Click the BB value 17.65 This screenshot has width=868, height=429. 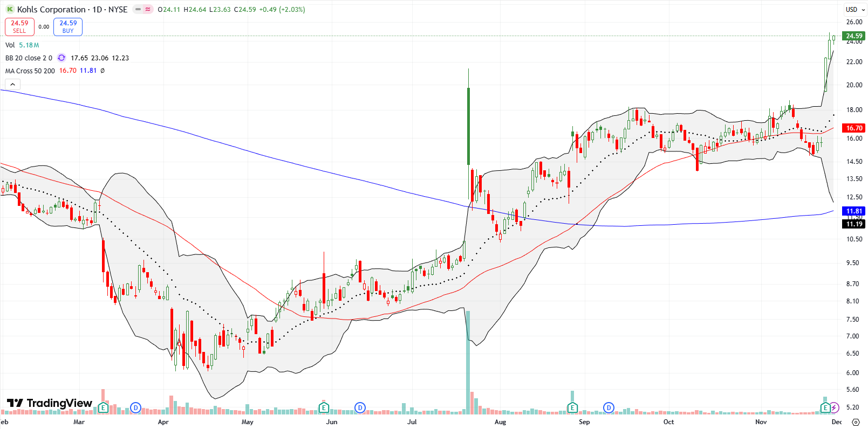tap(79, 58)
